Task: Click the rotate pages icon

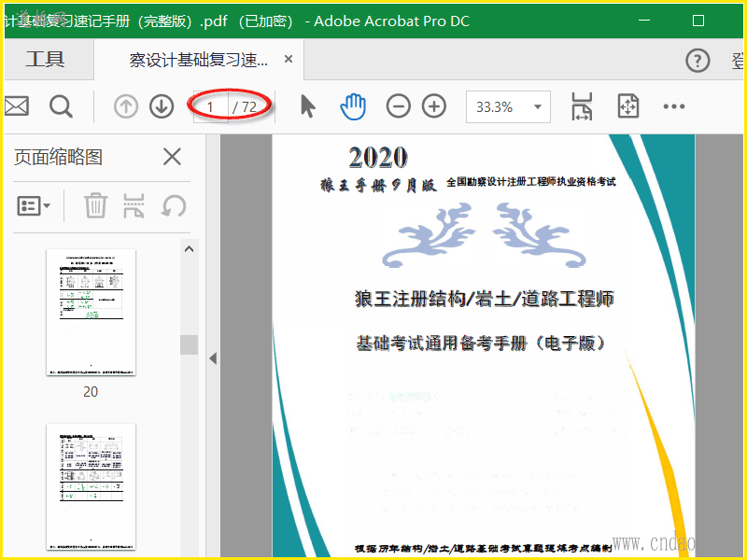Action: tap(174, 206)
